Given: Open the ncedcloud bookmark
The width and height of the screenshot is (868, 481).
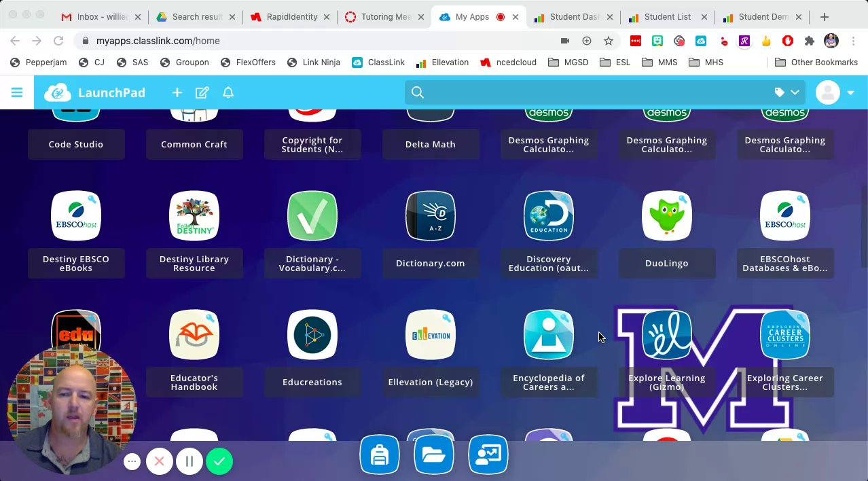Looking at the screenshot, I should click(508, 63).
